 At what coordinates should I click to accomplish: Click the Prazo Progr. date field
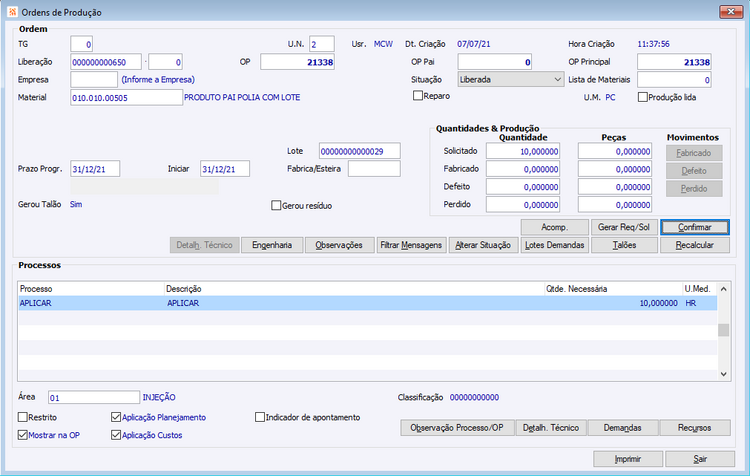[x=95, y=168]
